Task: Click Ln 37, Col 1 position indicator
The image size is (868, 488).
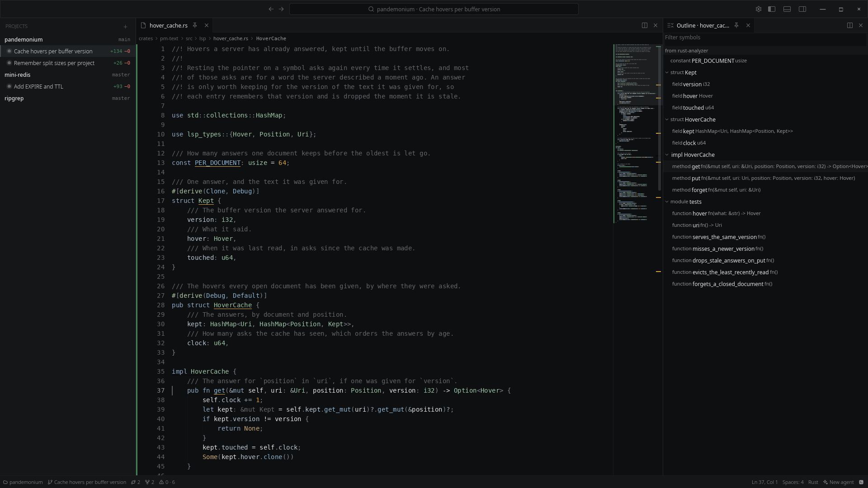Action: pyautogui.click(x=765, y=482)
